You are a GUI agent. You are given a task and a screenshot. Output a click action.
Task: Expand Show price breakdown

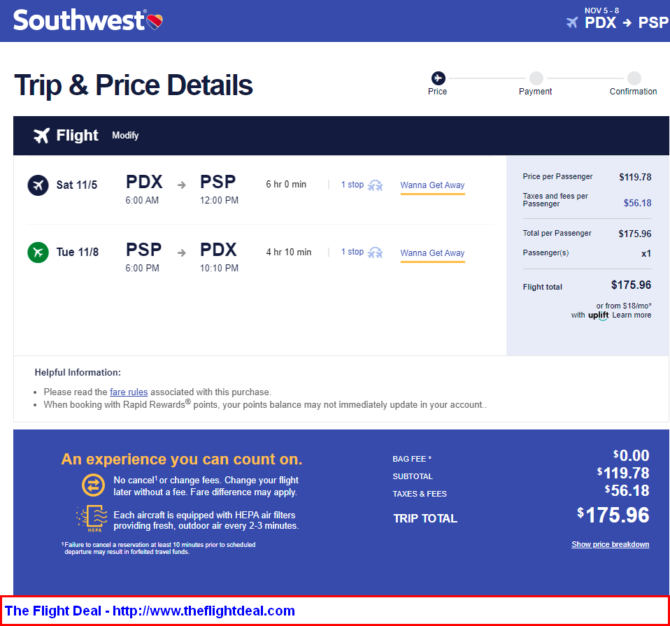pyautogui.click(x=610, y=544)
